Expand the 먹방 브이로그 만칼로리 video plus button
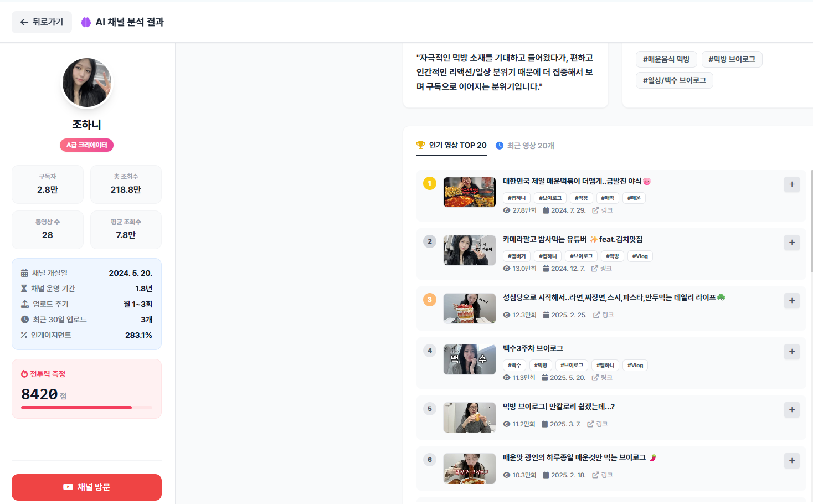Screen dimensions: 813x504 791,410
